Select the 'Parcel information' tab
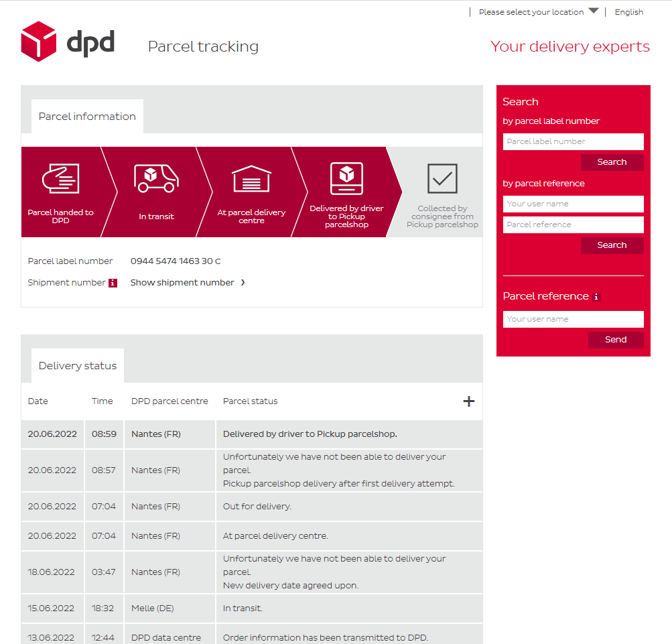 coord(87,117)
